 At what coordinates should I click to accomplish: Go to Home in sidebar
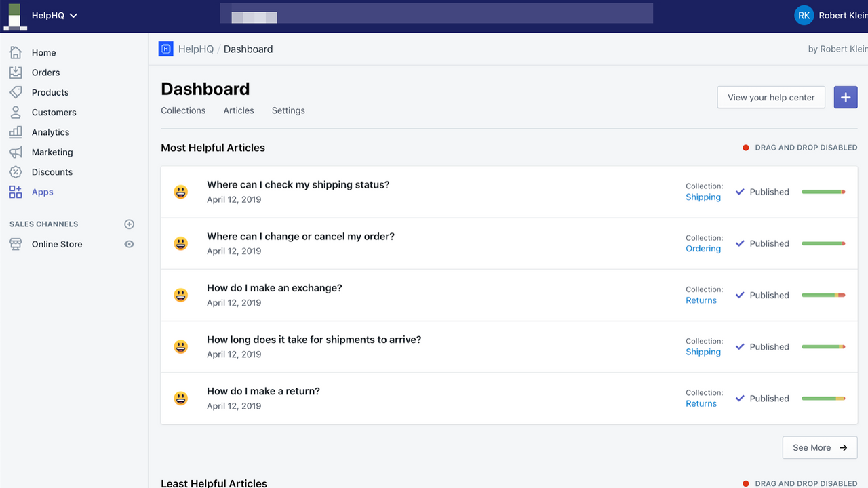click(x=44, y=52)
